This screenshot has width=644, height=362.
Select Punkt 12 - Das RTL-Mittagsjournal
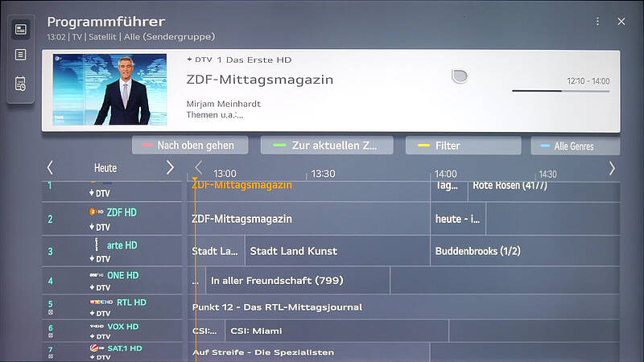point(404,307)
